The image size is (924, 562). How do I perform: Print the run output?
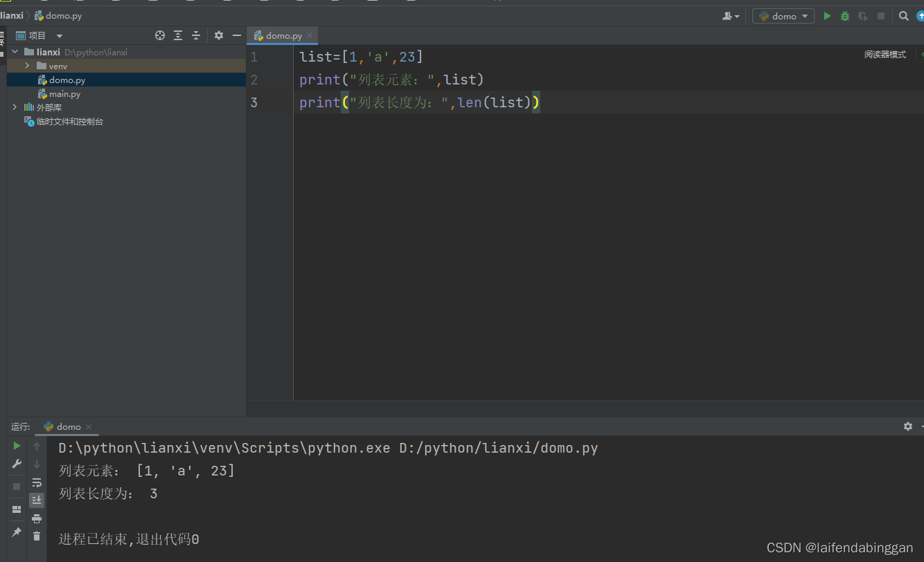(x=37, y=518)
